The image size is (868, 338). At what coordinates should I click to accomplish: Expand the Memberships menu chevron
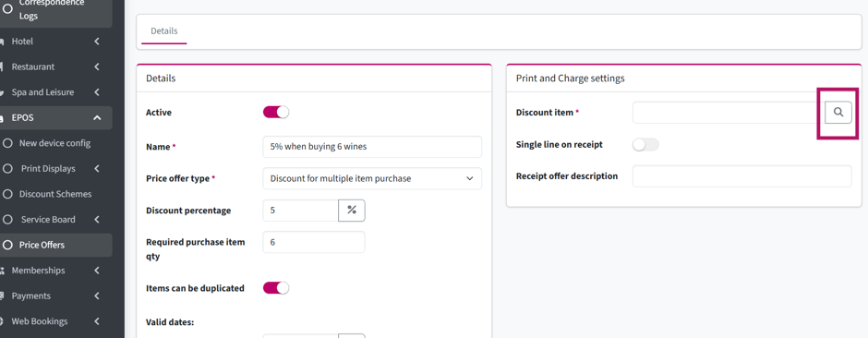[97, 271]
